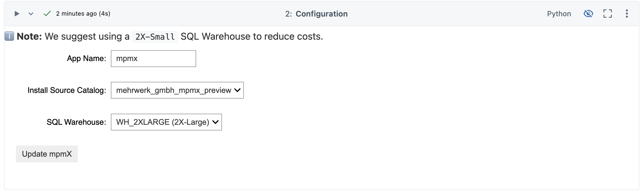Open the SQL Warehouse dropdown

coord(166,122)
